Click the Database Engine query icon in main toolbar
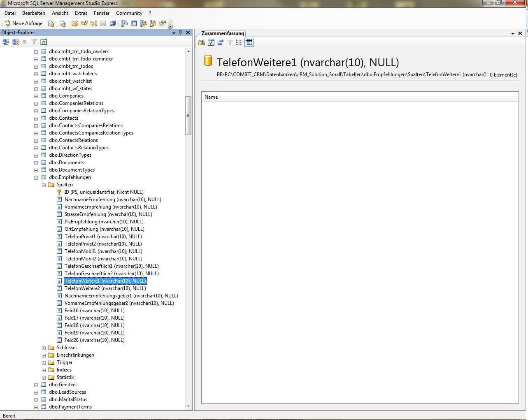This screenshot has width=528, height=420. pos(51,23)
